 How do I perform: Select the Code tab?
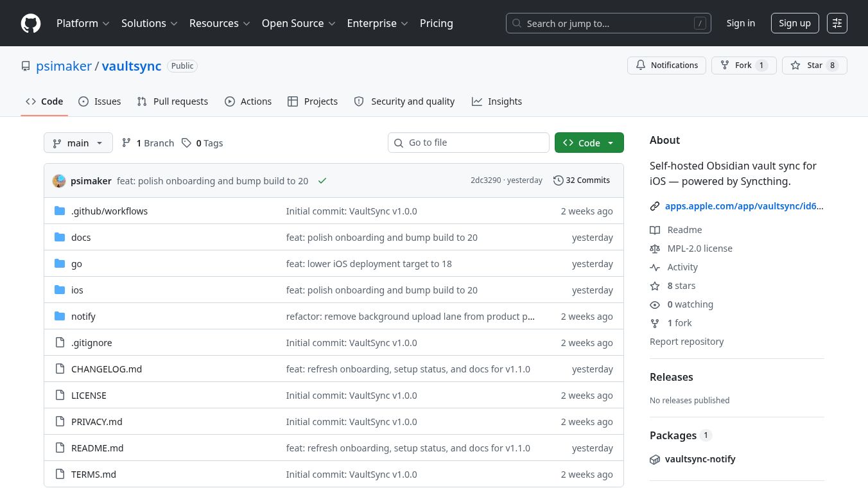click(44, 101)
